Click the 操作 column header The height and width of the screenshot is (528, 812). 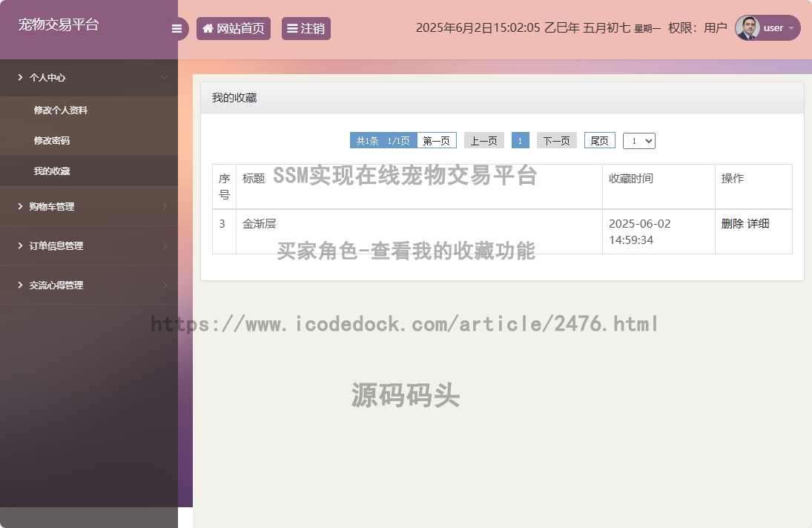pyautogui.click(x=753, y=187)
